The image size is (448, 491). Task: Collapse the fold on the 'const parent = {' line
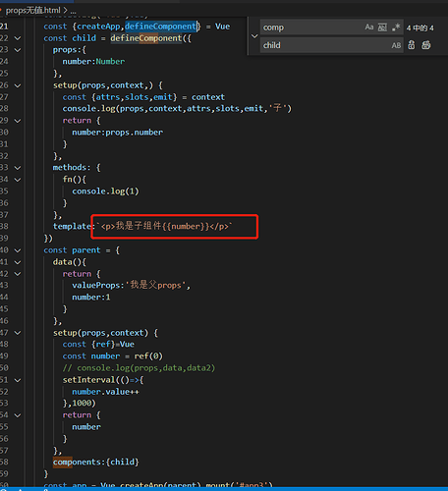click(x=18, y=250)
